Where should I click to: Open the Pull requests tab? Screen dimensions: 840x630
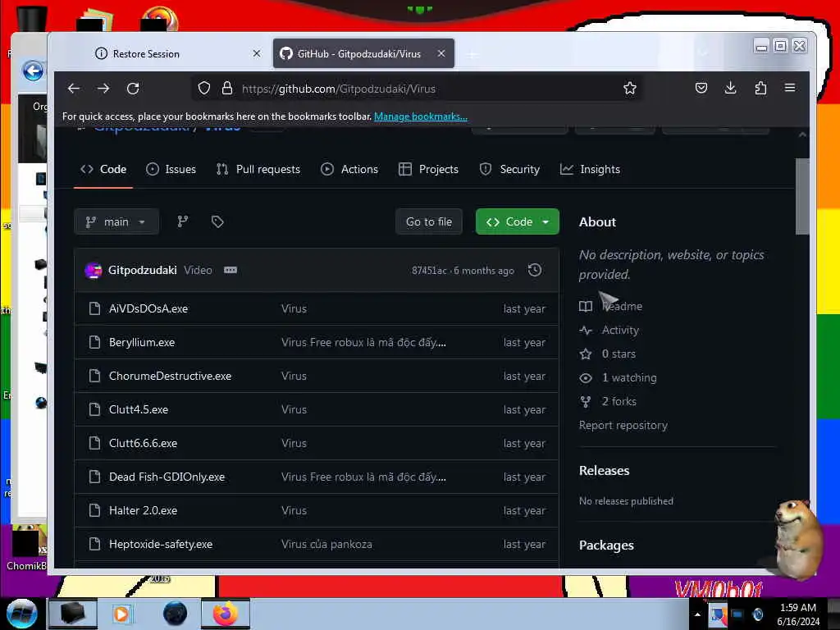pyautogui.click(x=258, y=169)
